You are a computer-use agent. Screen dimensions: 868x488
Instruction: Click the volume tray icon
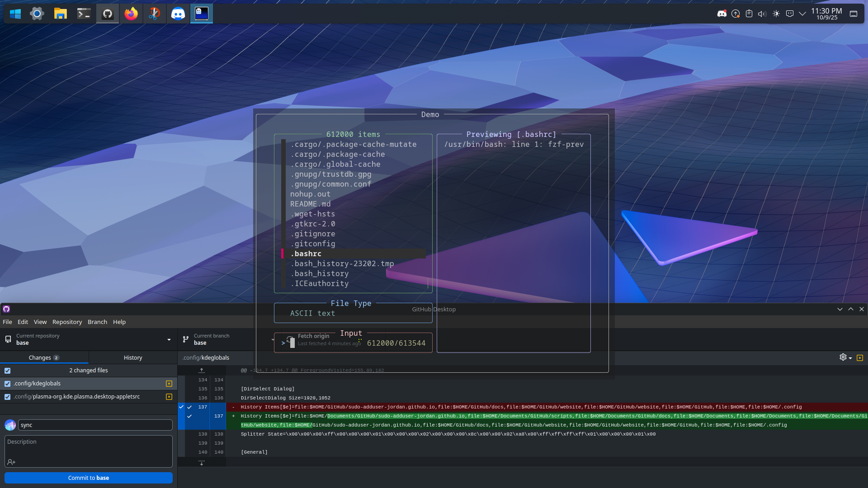[x=762, y=14]
